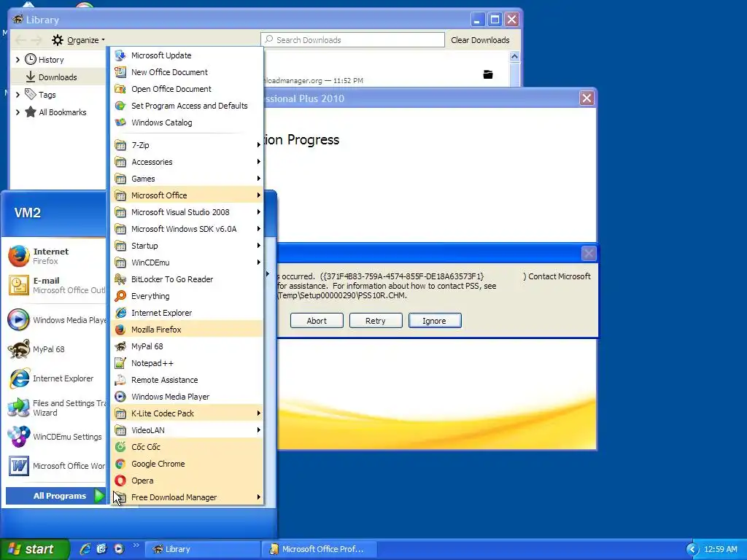Image resolution: width=747 pixels, height=560 pixels.
Task: Launch Google Chrome from programs menu
Action: (187, 464)
